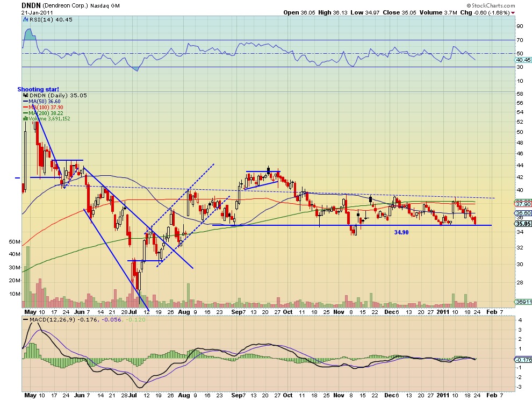Screen dimensions: 532x400
Task: Click the Dec label under the MACD panel
Action: tap(390, 395)
